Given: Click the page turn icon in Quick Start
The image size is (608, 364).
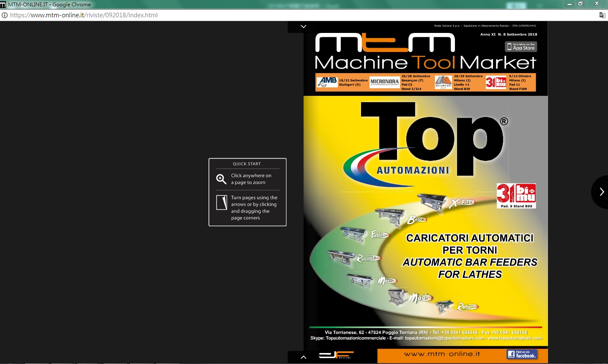Looking at the screenshot, I should 222,202.
